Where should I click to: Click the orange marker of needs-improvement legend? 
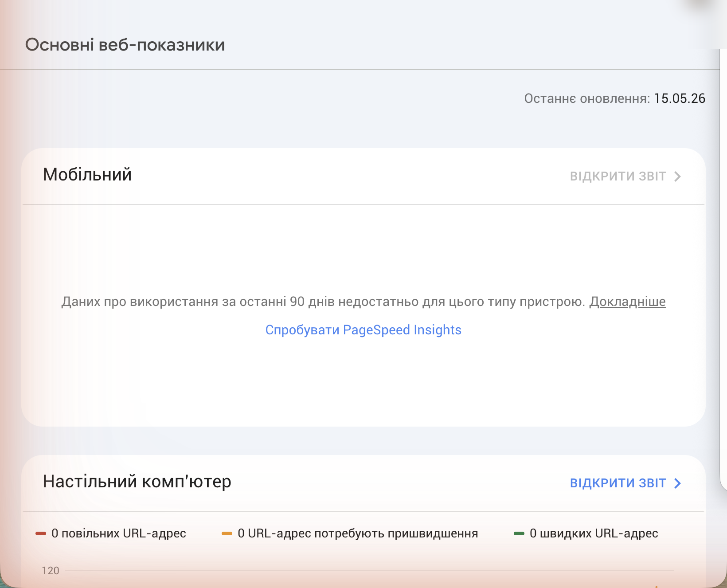pyautogui.click(x=227, y=533)
